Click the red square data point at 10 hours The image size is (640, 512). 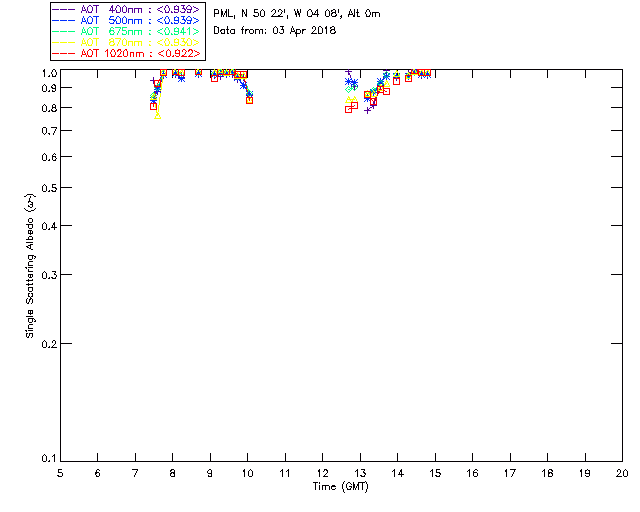[x=249, y=100]
